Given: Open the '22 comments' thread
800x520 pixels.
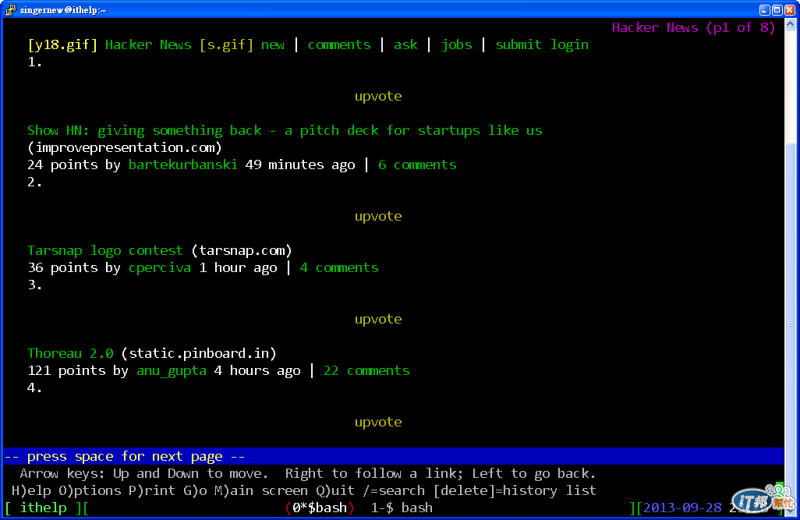Looking at the screenshot, I should (x=366, y=371).
